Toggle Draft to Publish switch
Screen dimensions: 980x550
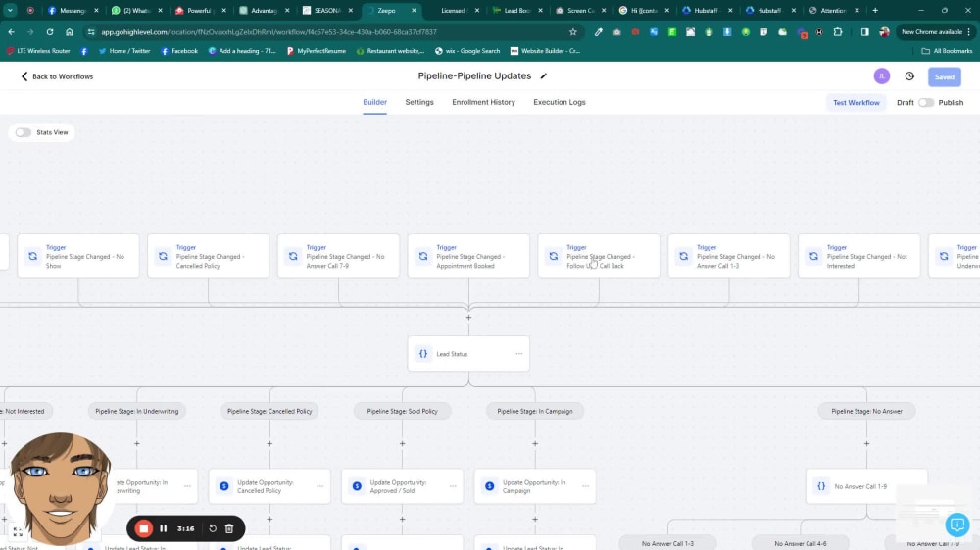(926, 103)
